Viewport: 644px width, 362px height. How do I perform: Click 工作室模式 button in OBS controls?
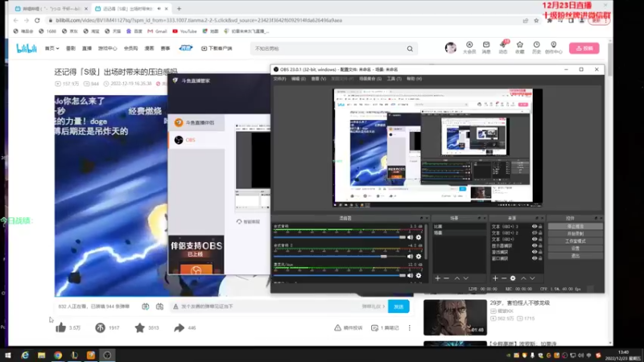576,241
